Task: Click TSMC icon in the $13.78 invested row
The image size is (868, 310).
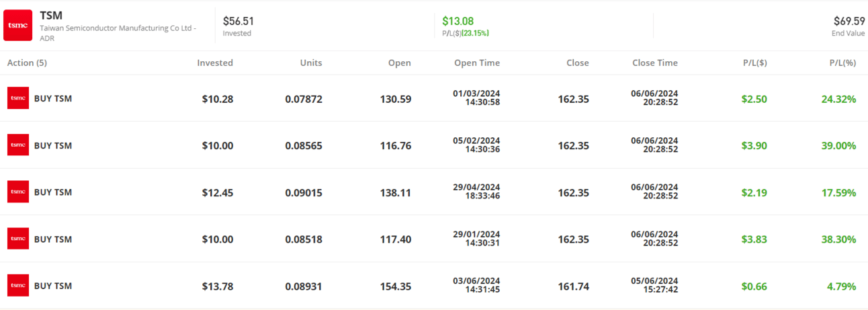Action: coord(18,286)
